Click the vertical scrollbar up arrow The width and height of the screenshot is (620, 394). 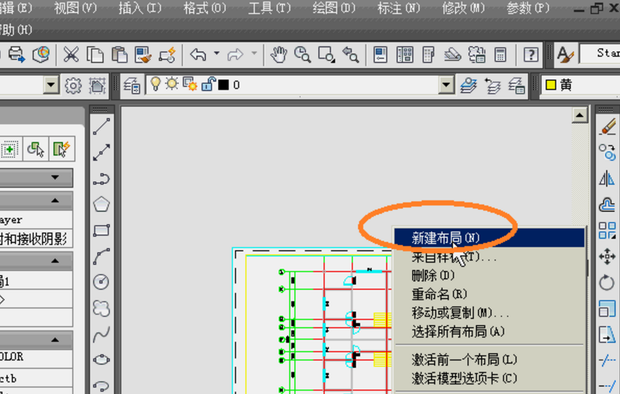tap(580, 115)
